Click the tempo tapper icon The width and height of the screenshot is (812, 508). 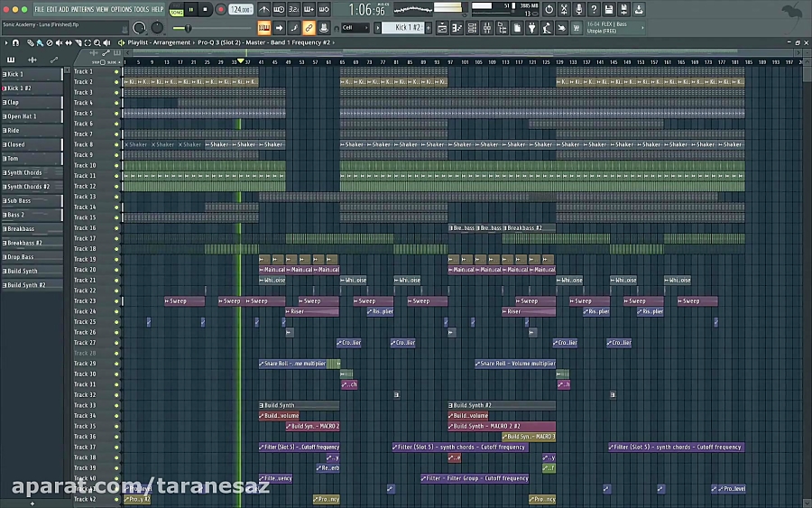(x=547, y=28)
